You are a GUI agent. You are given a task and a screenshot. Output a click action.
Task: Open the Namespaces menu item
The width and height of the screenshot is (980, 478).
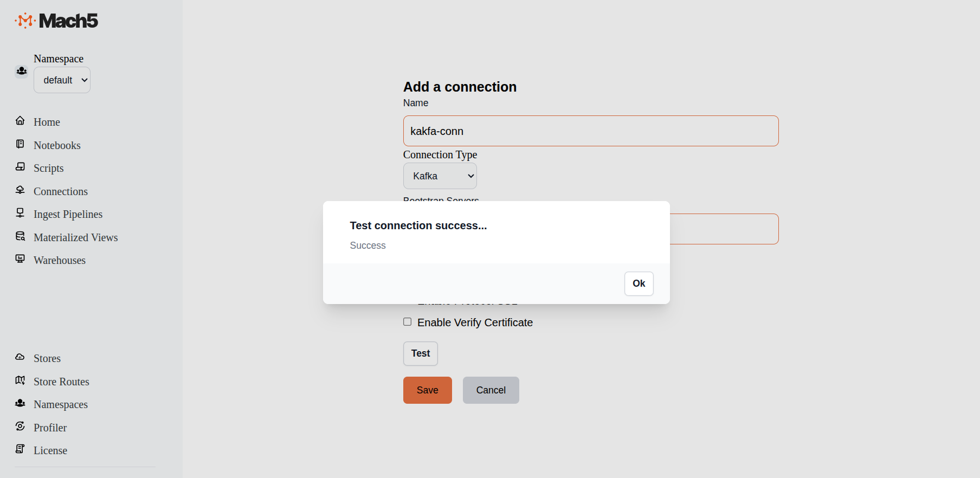[x=61, y=404]
